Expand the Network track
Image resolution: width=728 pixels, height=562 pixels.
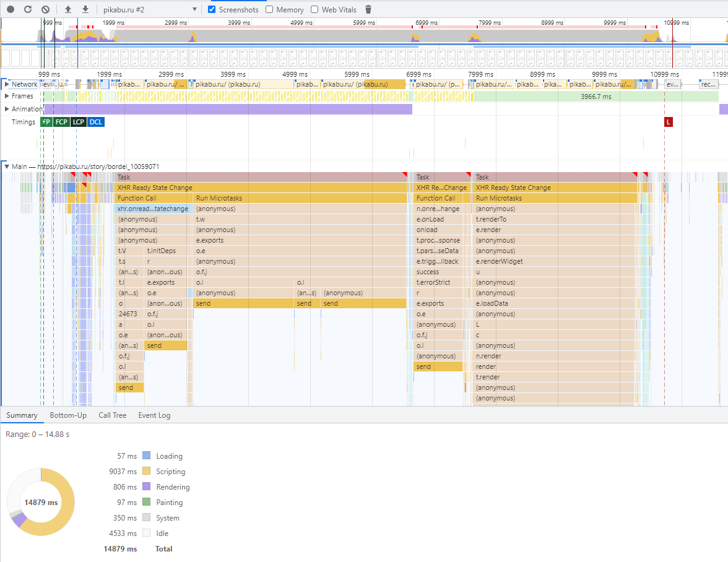7,84
